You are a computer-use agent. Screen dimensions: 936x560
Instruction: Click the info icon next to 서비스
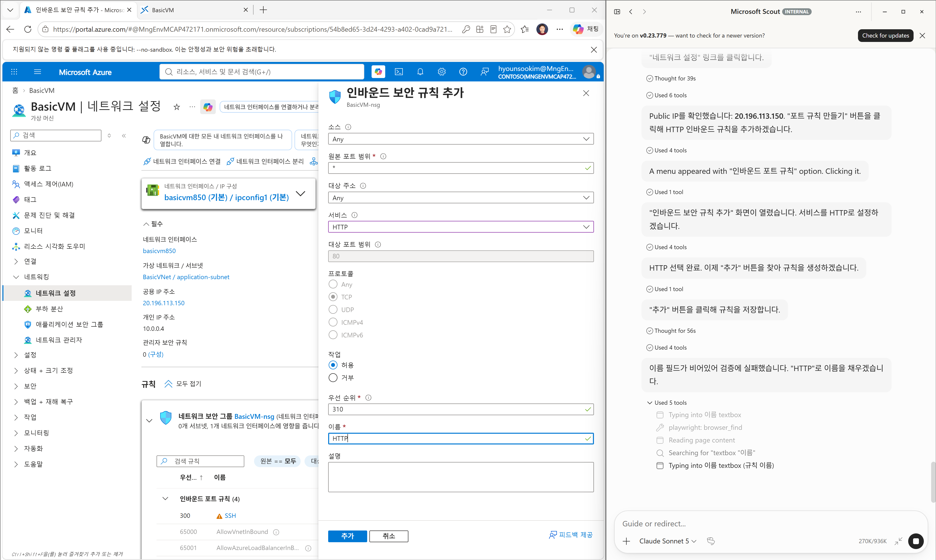point(355,215)
